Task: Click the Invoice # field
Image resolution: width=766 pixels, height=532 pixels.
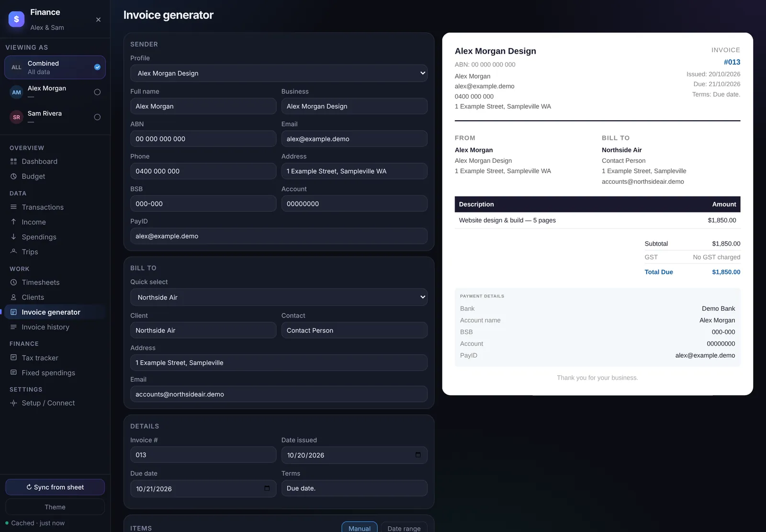Action: pyautogui.click(x=203, y=455)
